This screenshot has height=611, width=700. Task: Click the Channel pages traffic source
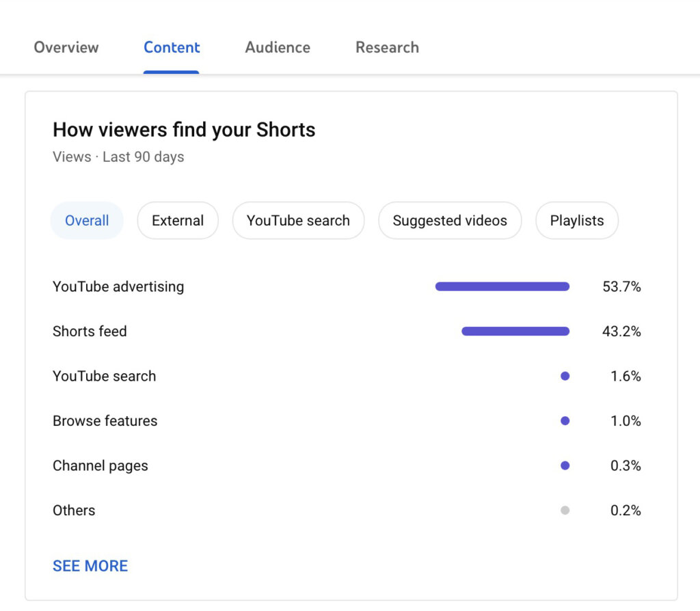click(x=100, y=465)
